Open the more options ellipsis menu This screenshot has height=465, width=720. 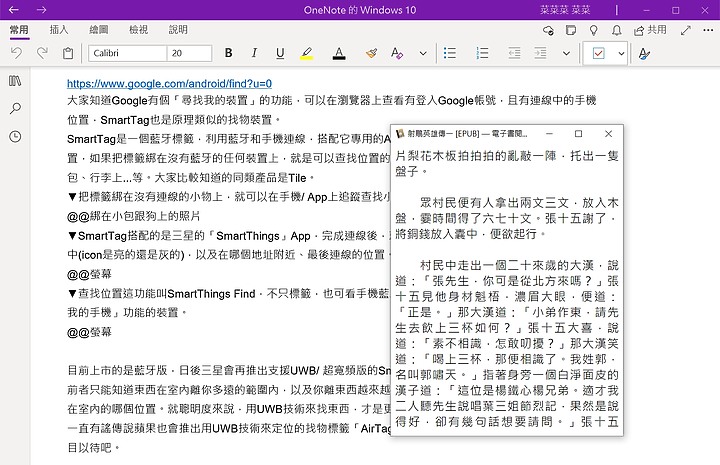(708, 30)
